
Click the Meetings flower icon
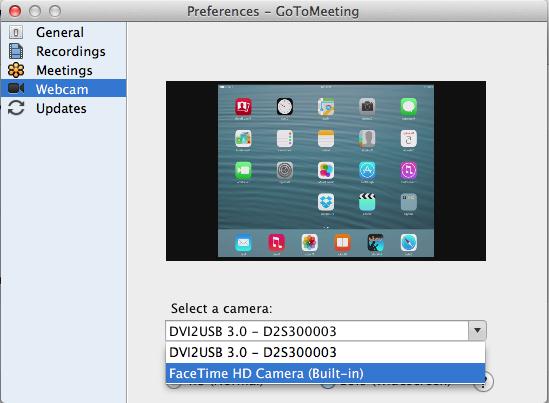click(16, 70)
